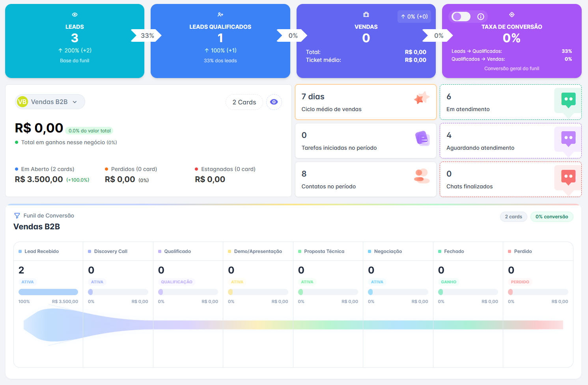588x385 pixels.
Task: Click '↑ 100% (+1)' in Leads Qualificados card
Action: [x=220, y=50]
